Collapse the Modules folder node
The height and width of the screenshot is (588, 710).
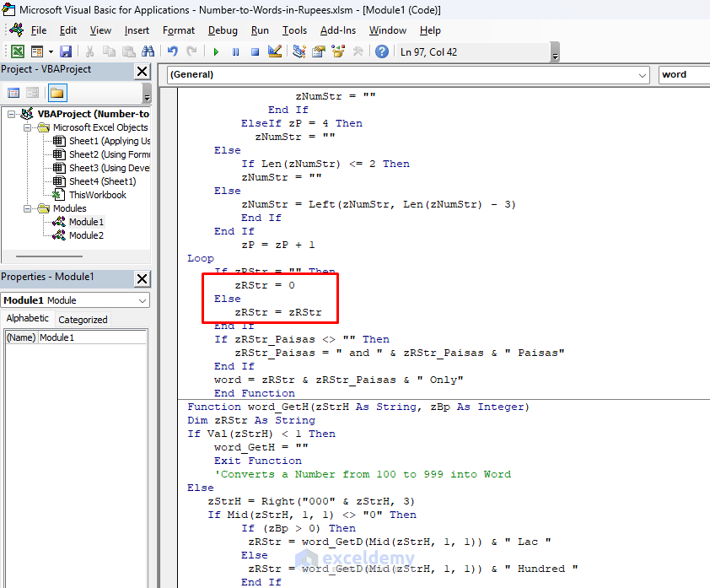pos(27,209)
